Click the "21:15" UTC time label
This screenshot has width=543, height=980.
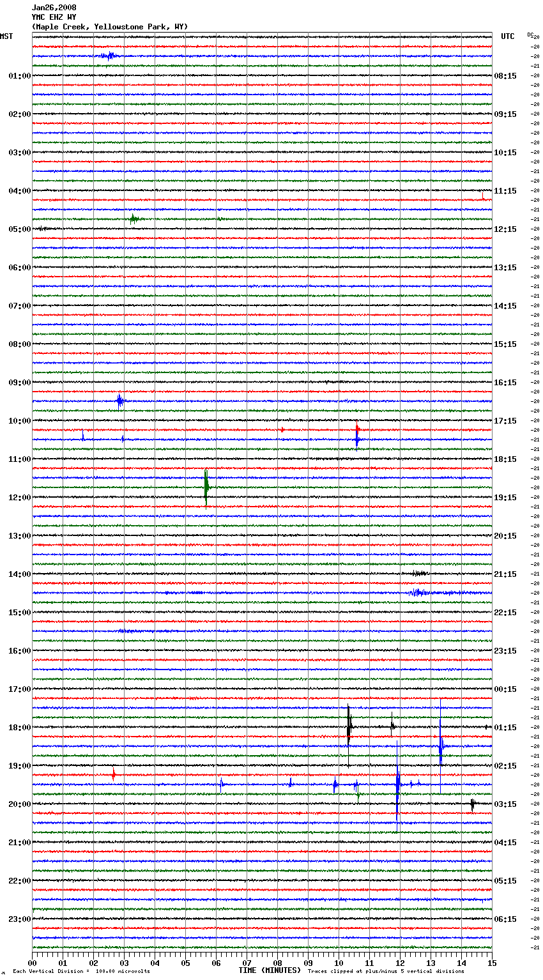pos(505,574)
